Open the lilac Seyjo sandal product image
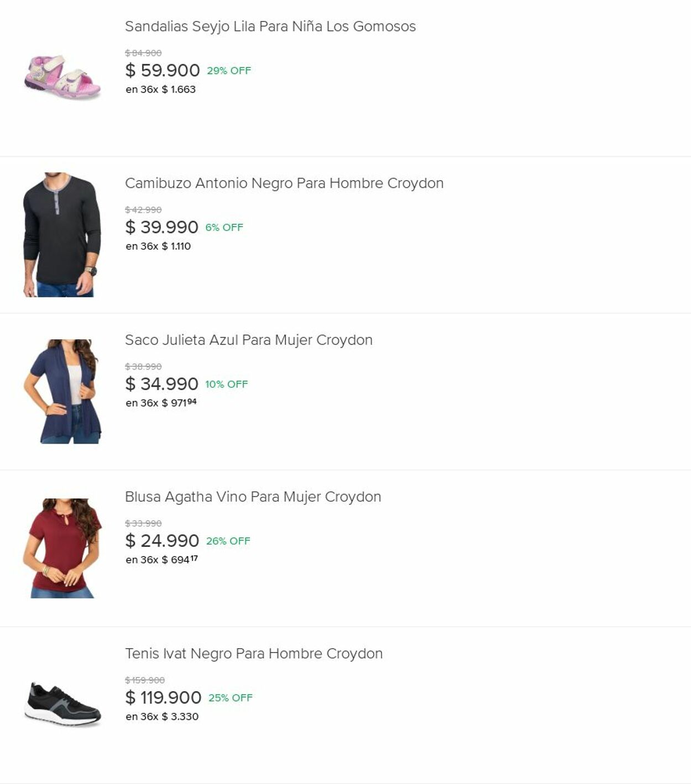This screenshot has height=784, width=691. [62, 78]
